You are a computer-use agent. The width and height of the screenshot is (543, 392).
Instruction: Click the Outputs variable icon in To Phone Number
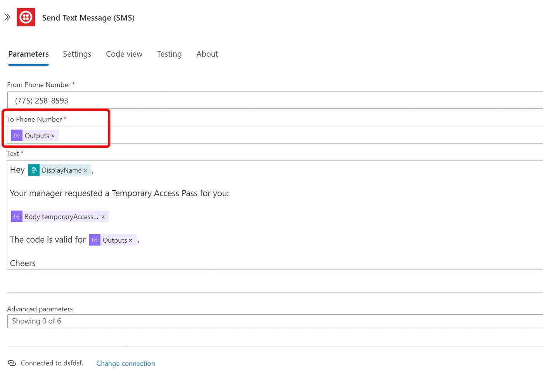pyautogui.click(x=17, y=135)
